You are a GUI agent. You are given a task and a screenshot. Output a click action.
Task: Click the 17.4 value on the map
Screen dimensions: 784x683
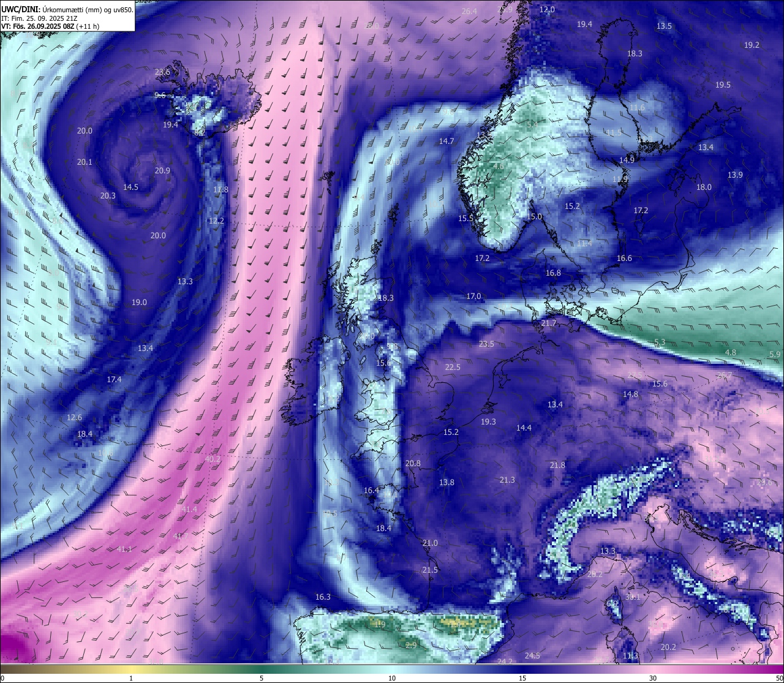[x=114, y=379]
